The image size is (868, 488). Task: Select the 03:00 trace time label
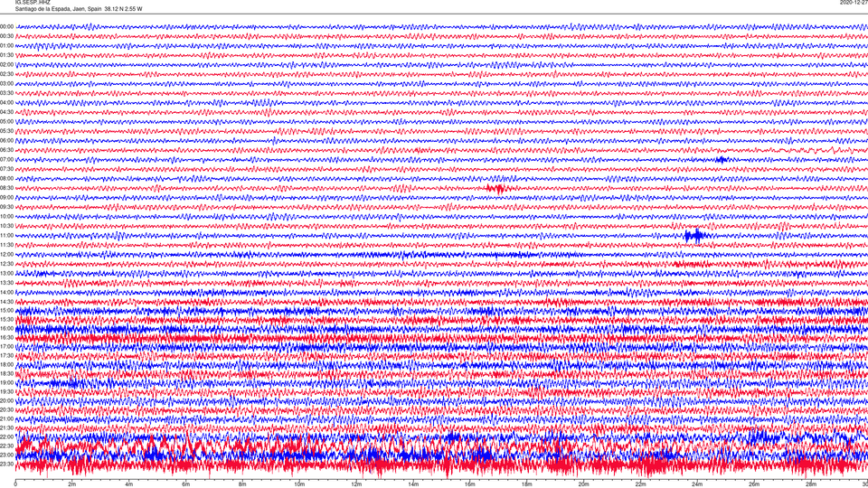pyautogui.click(x=6, y=83)
